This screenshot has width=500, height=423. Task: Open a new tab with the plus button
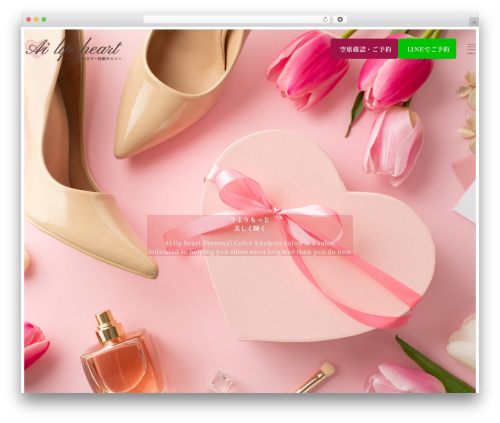[x=474, y=22]
